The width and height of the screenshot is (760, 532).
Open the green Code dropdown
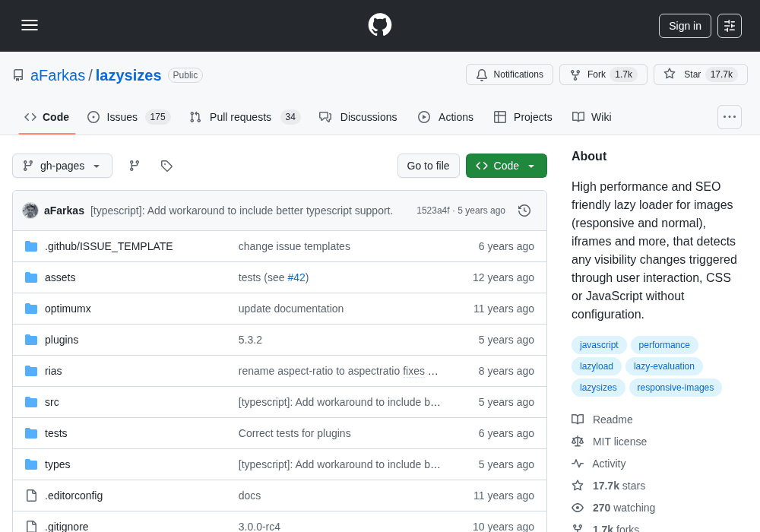[x=506, y=166]
